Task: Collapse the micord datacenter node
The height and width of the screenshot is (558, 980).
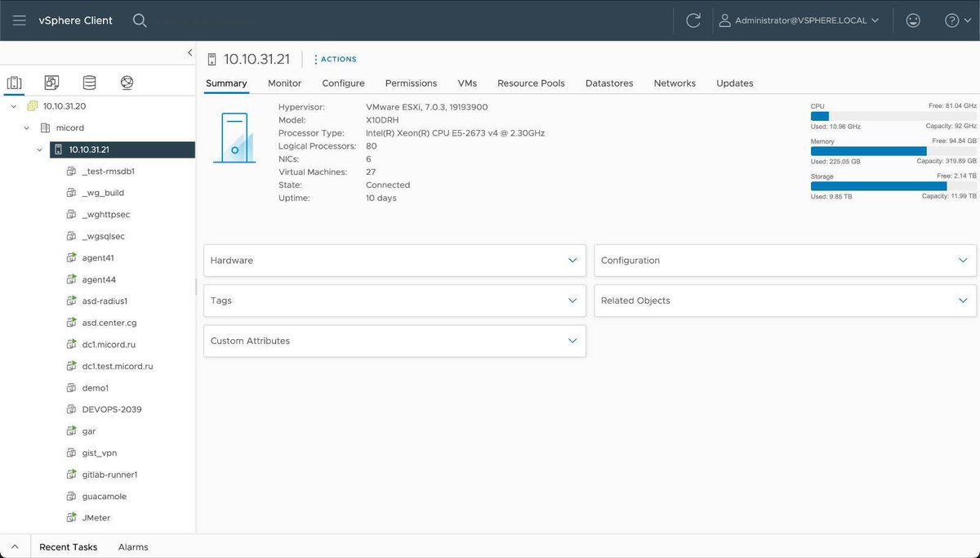Action: click(x=27, y=128)
